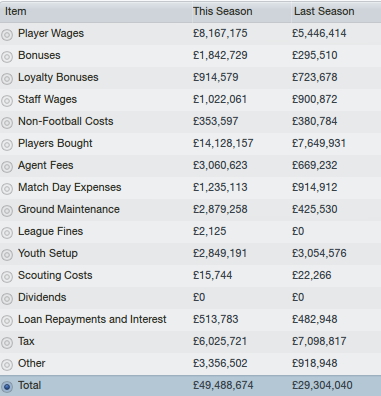Sort by Last Season column header
Screen dimensions: 381x396
[x=336, y=12]
